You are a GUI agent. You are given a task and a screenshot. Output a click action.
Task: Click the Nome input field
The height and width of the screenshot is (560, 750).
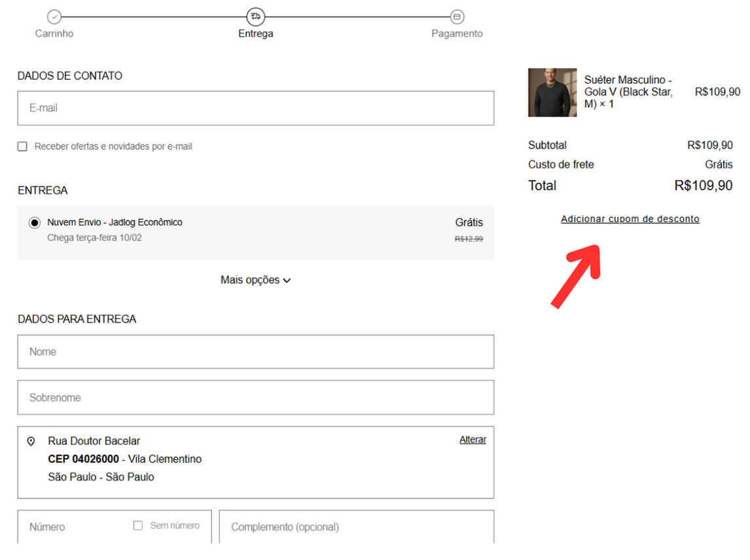click(x=255, y=352)
